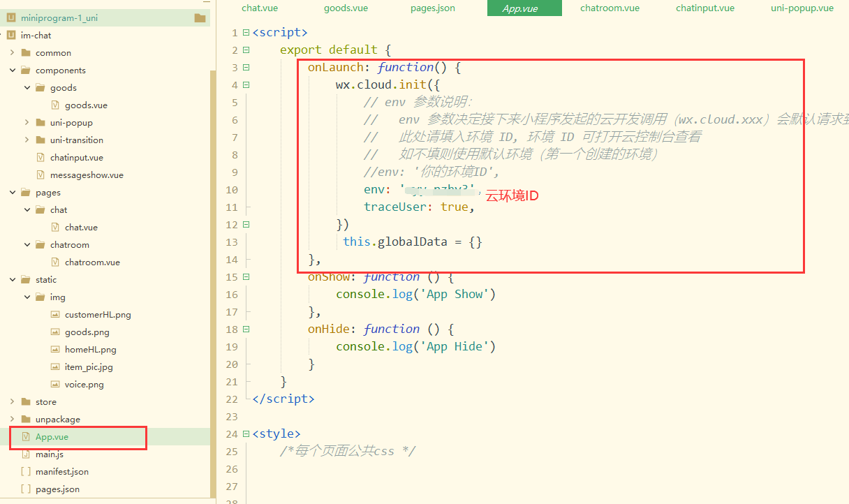Click the 'traceUser: true,' code line
Image resolution: width=849 pixels, height=504 pixels.
pyautogui.click(x=419, y=207)
